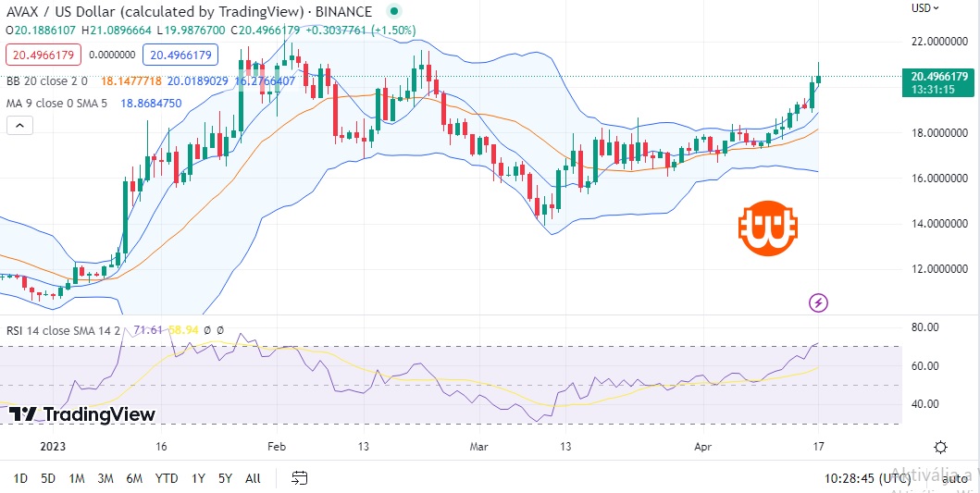Select the 1D time range
980x493 pixels.
point(20,478)
